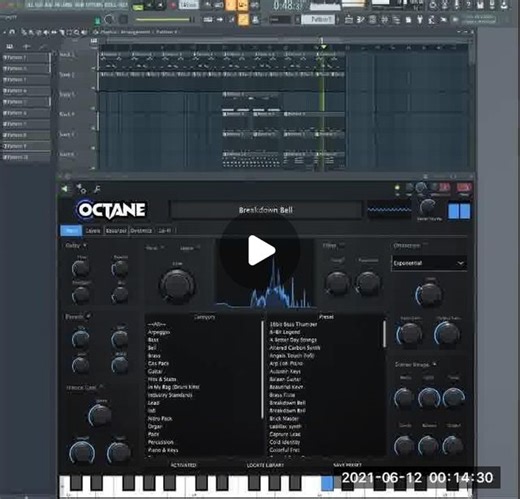
Task: Click the Filter cutoff knob
Action: click(x=337, y=283)
